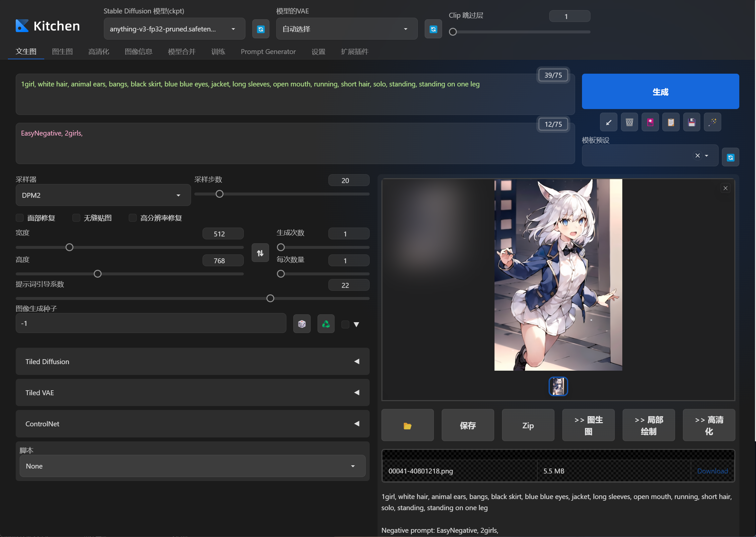756x537 pixels.
Task: Expand extra seed options triangle
Action: (356, 324)
